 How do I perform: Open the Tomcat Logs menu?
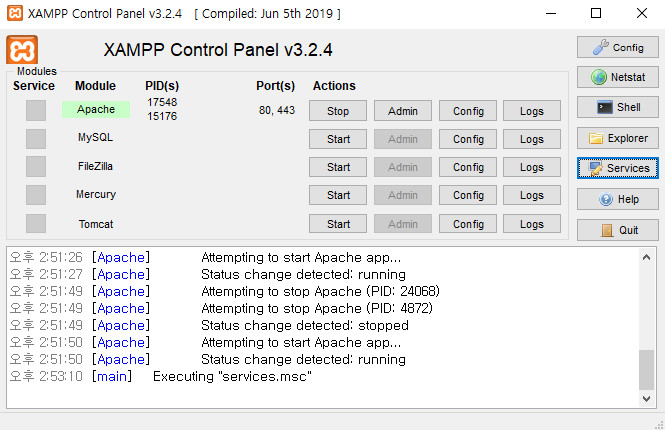coord(532,223)
